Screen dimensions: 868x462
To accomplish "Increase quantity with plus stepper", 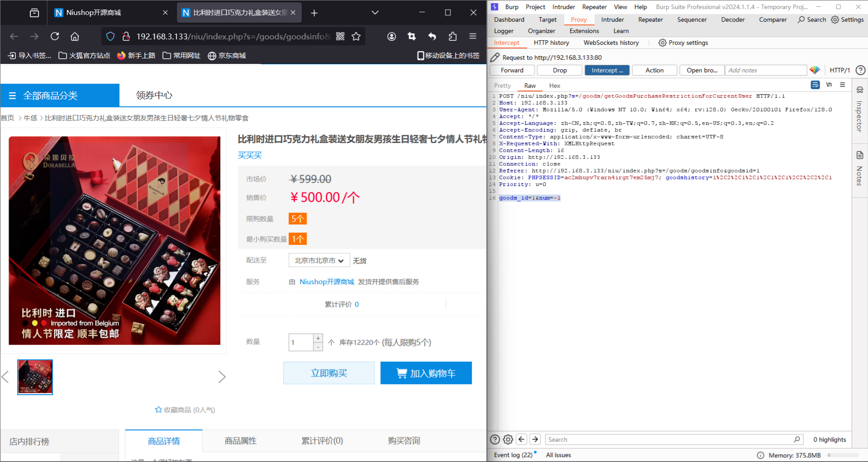I will click(318, 338).
